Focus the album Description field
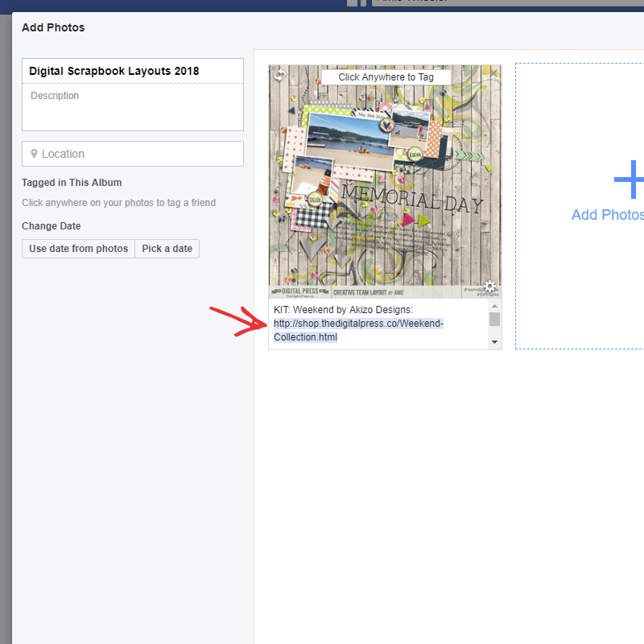644x644 pixels. pos(133,107)
